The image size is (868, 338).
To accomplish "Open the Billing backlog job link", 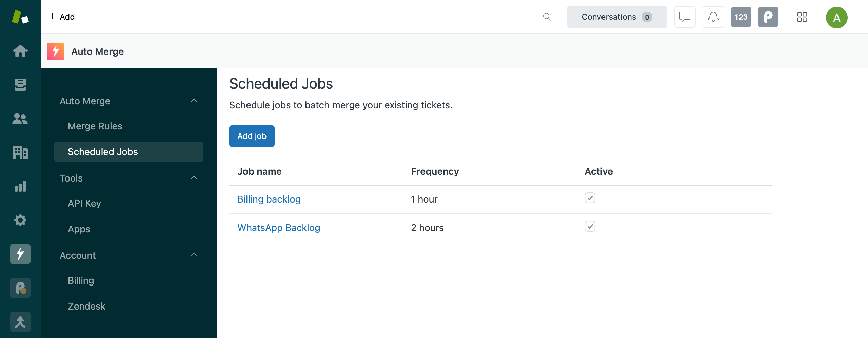I will (x=269, y=199).
